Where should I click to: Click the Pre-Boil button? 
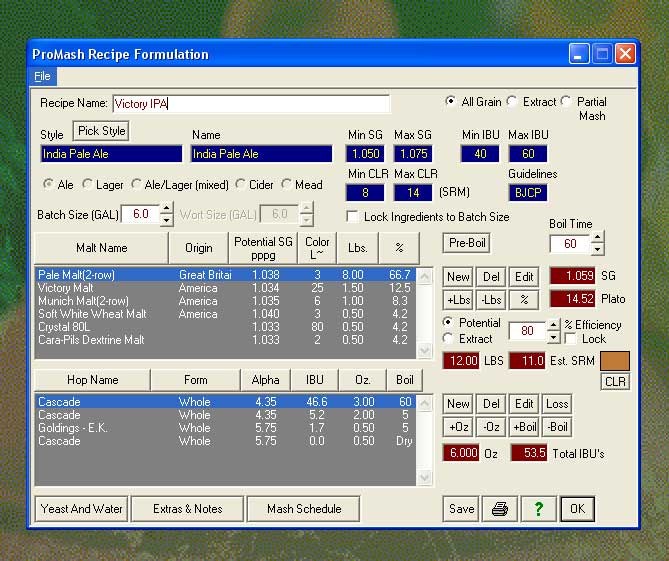tap(466, 243)
